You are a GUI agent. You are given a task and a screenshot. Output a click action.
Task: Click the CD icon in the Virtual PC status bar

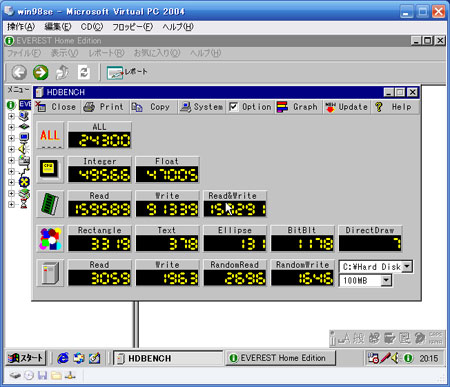coord(29,376)
